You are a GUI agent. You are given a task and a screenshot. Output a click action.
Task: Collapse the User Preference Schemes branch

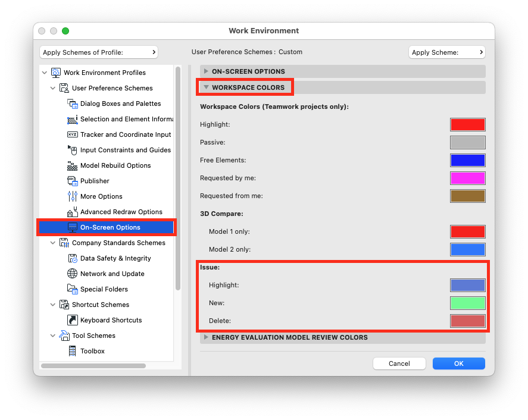[x=53, y=88]
